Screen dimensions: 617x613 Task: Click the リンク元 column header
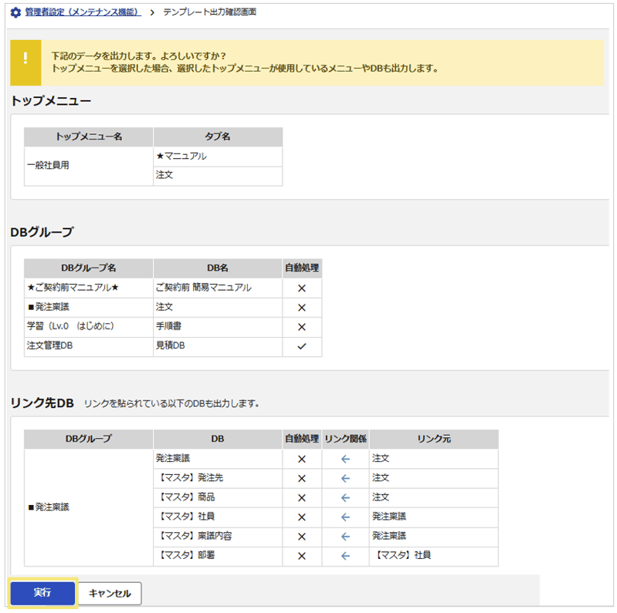click(x=434, y=439)
